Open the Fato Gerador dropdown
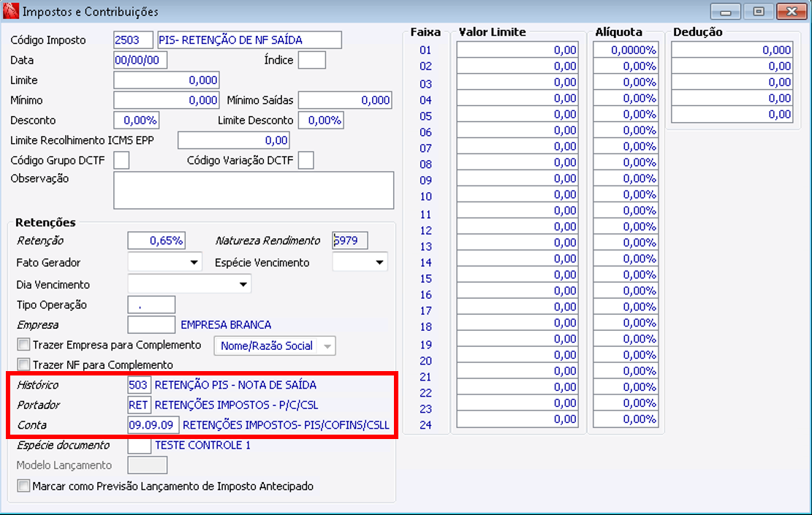The width and height of the screenshot is (812, 515). [164, 262]
